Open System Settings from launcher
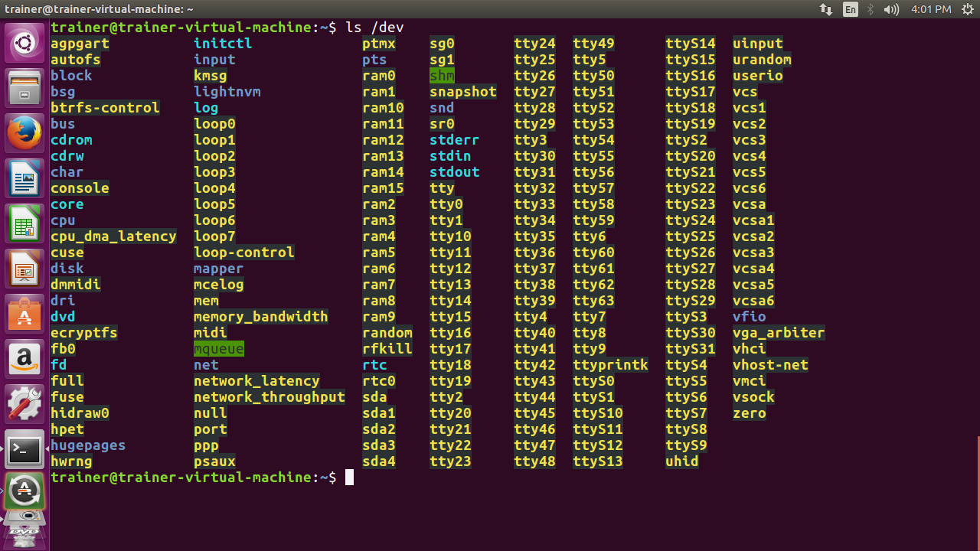 [24, 404]
